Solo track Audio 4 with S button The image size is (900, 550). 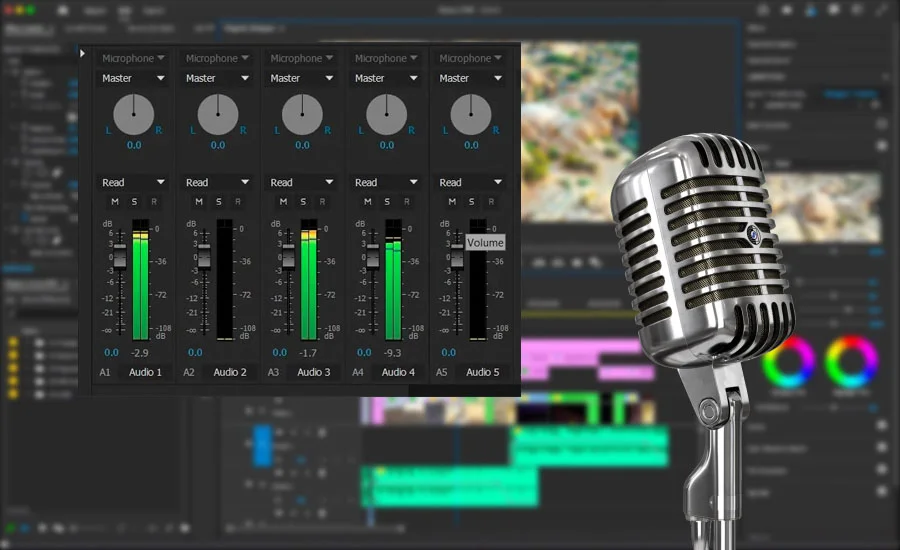click(x=387, y=202)
